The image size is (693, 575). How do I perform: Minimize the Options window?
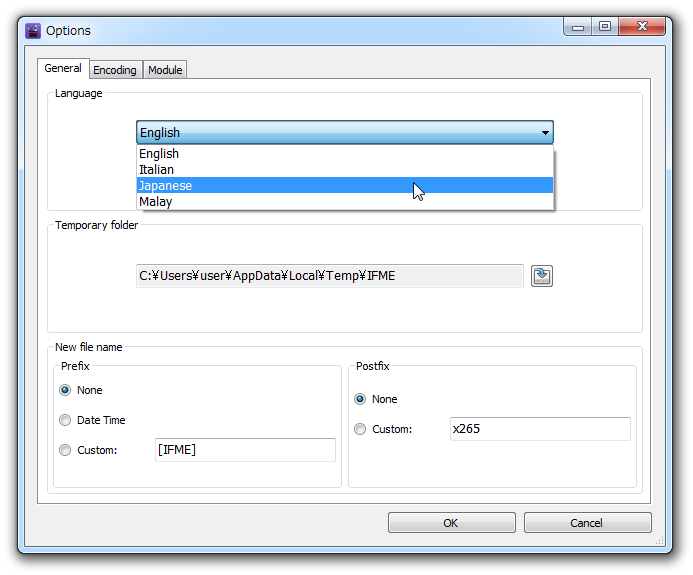pyautogui.click(x=578, y=27)
